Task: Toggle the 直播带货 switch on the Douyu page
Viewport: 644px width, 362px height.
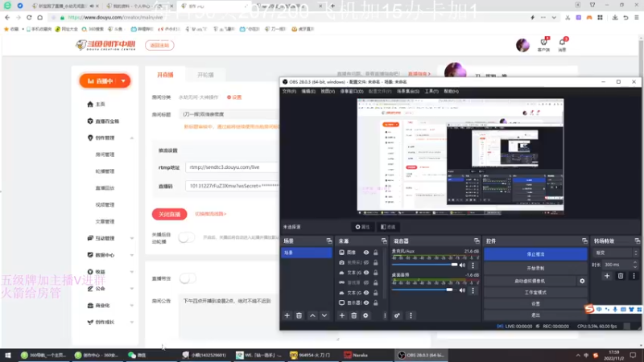Action: tap(188, 278)
